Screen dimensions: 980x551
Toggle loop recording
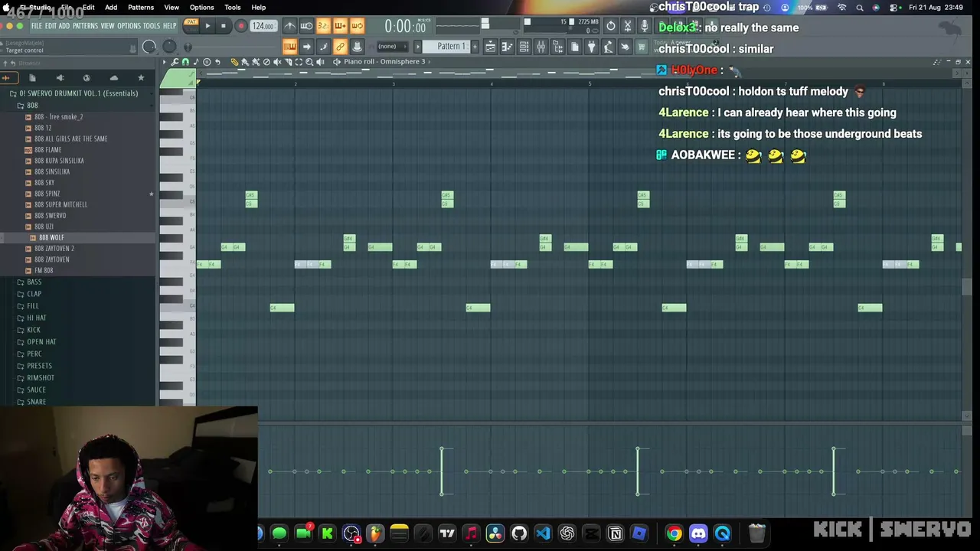[x=357, y=26]
